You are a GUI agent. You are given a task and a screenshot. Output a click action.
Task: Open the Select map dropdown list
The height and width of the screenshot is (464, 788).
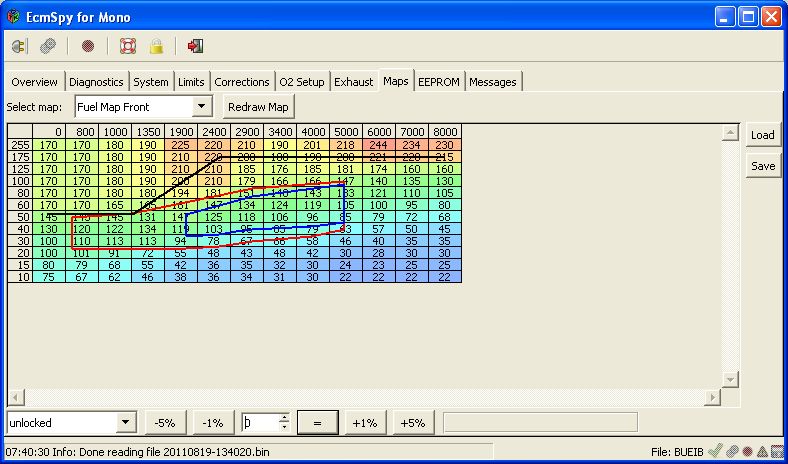[203, 106]
